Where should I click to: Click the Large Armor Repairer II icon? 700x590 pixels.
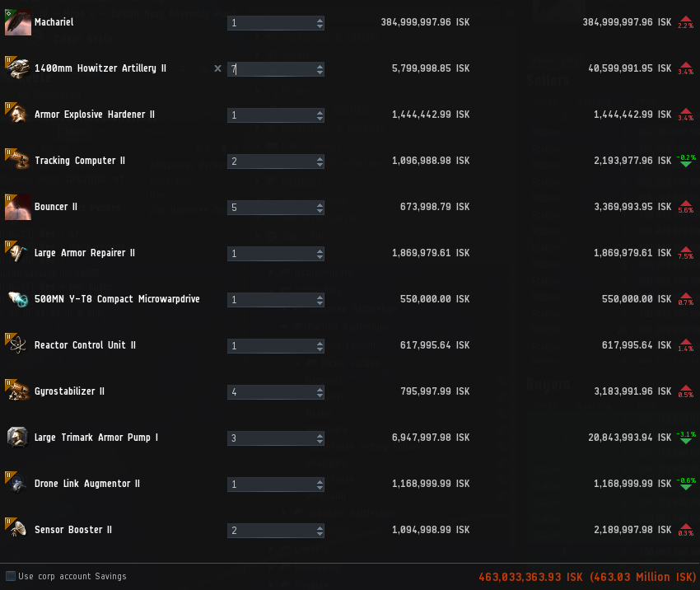click(18, 253)
